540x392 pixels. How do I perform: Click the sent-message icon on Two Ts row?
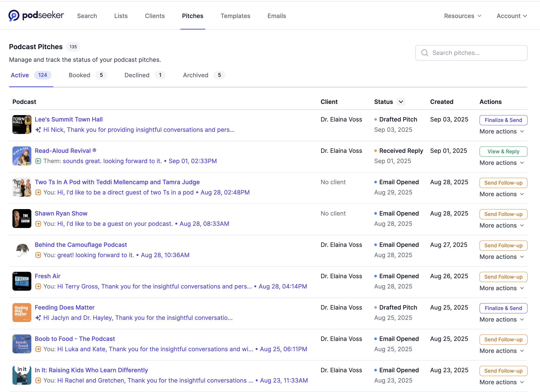point(38,192)
